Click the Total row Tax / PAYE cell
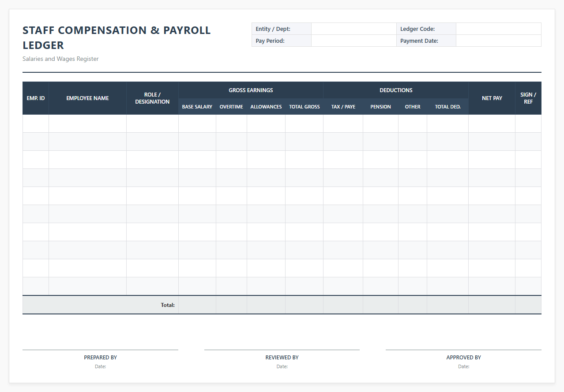This screenshot has width=564, height=392. click(343, 305)
